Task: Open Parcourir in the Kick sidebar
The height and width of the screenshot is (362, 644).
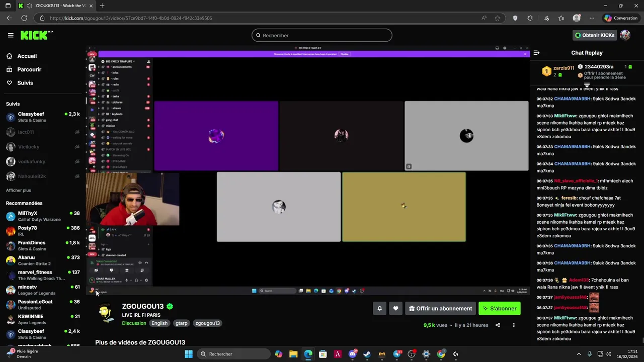Action: pos(29,69)
